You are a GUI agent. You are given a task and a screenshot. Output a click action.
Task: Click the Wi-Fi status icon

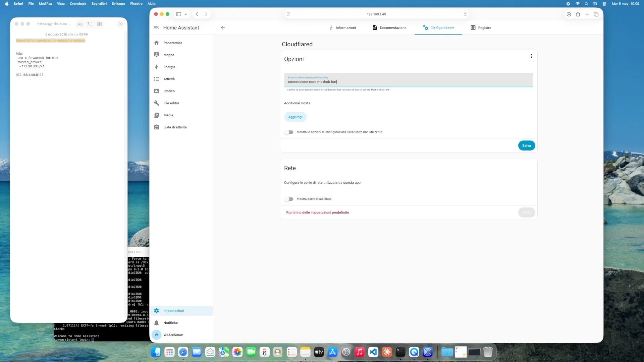(577, 4)
